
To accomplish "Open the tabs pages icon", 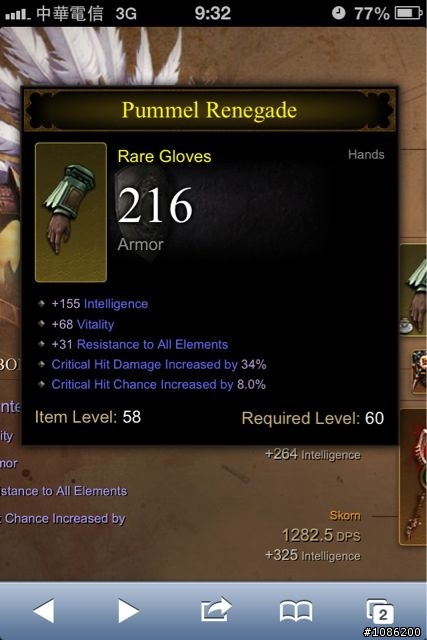I will pyautogui.click(x=379, y=611).
